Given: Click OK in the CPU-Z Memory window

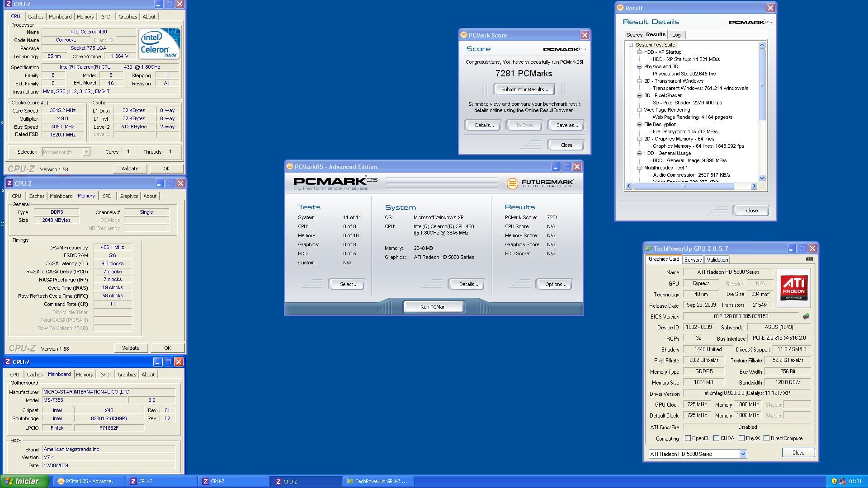Looking at the screenshot, I should coord(167,348).
